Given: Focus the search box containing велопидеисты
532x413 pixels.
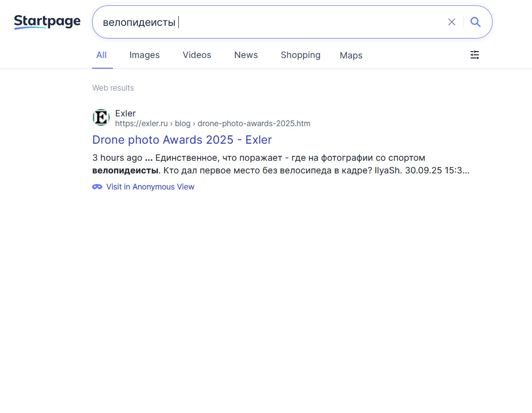Looking at the screenshot, I should (x=268, y=22).
